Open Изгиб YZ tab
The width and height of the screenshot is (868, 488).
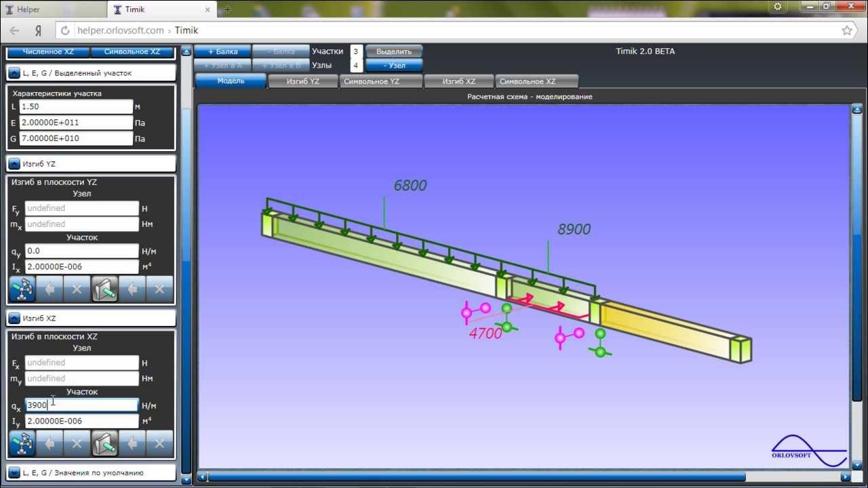[303, 81]
